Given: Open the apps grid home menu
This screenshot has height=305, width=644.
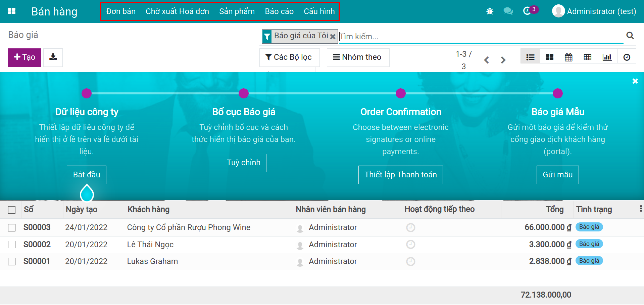Looking at the screenshot, I should coord(12,11).
